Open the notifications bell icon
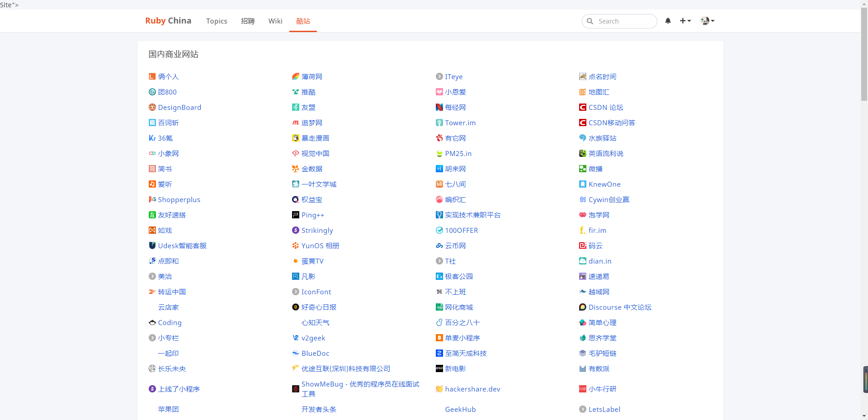 tap(668, 21)
